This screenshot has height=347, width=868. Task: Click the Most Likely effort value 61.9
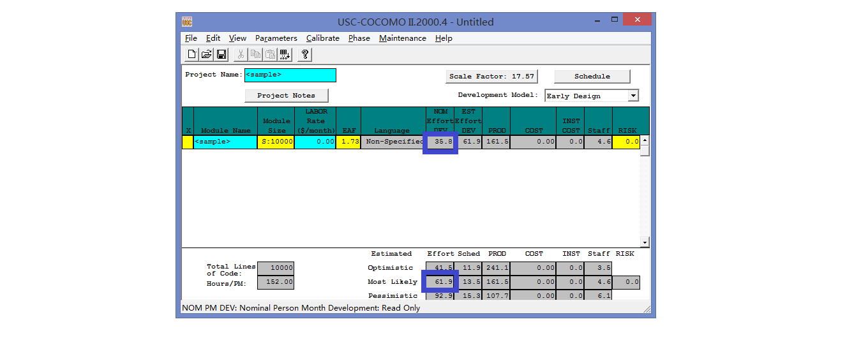point(440,282)
